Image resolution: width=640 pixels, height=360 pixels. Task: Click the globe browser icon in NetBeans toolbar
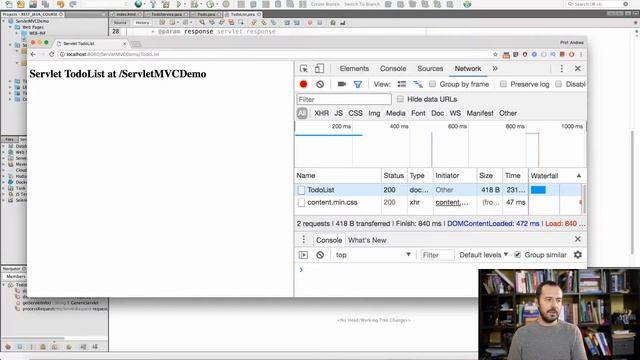click(139, 4)
